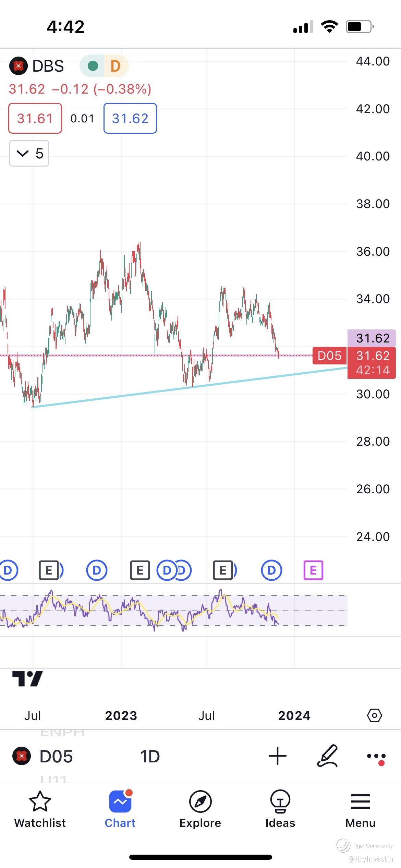Tap the overlapping double D dividend markers
Screen dimensions: 401x868
coord(174,570)
